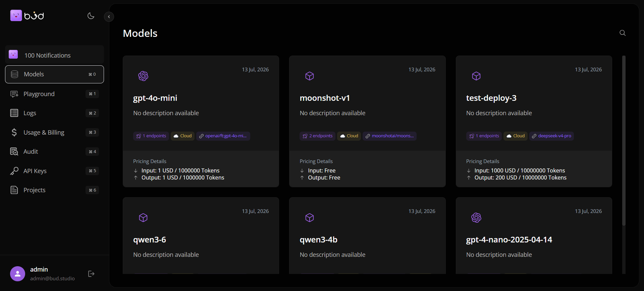Click the notifications icon beside 100 Notifications

[13, 54]
